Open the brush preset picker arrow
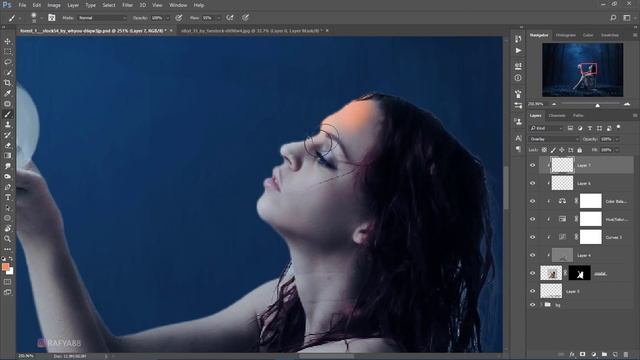The height and width of the screenshot is (360, 640). (x=42, y=18)
